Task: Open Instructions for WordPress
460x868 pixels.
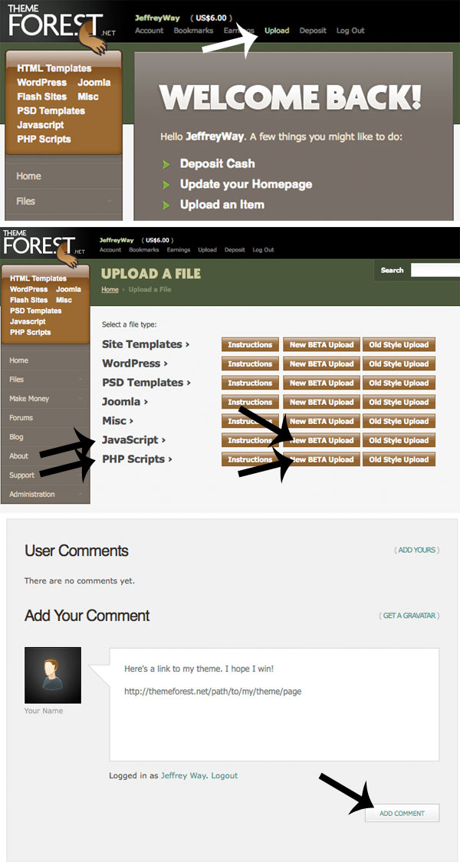Action: (250, 363)
